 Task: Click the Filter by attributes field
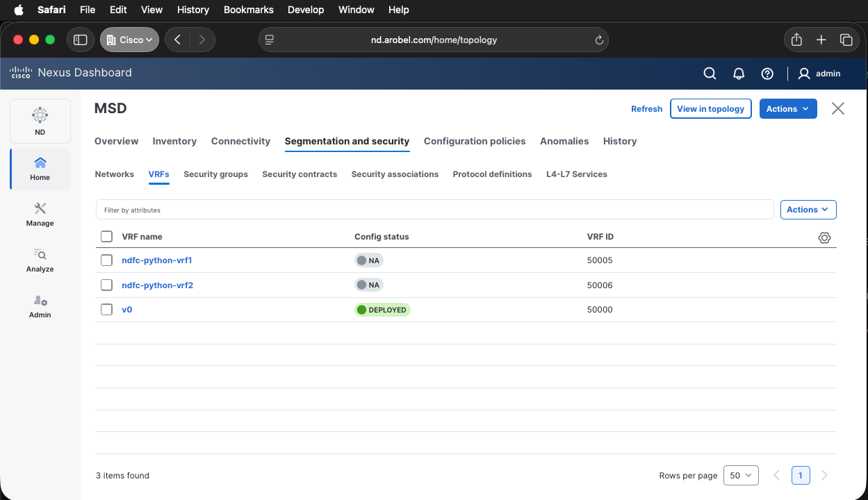coord(434,210)
